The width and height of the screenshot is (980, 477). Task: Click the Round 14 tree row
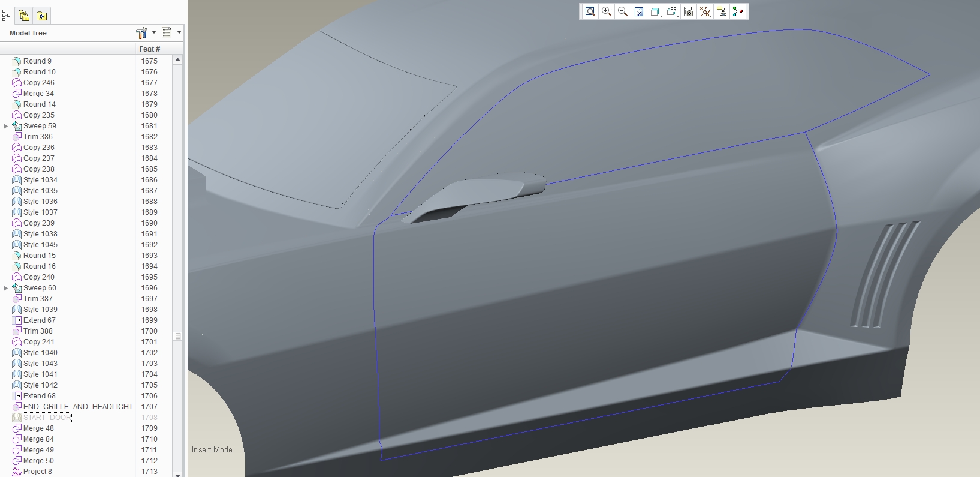(40, 104)
